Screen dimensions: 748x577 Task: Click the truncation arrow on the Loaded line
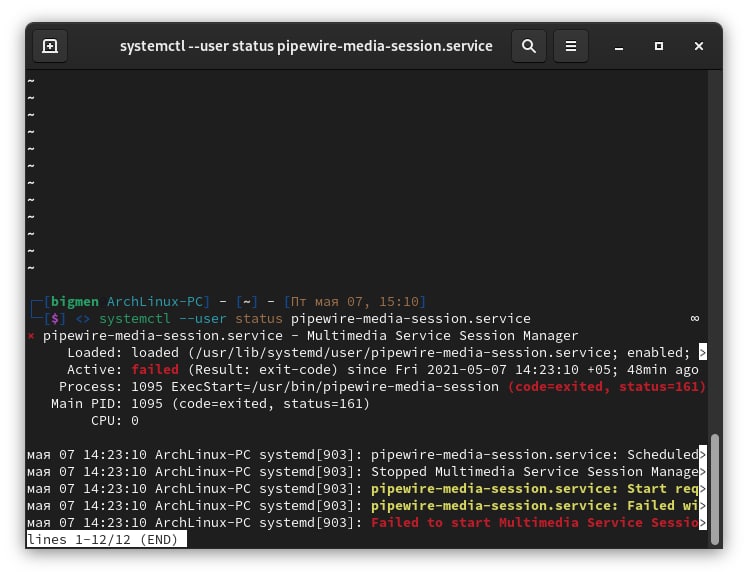(x=703, y=353)
